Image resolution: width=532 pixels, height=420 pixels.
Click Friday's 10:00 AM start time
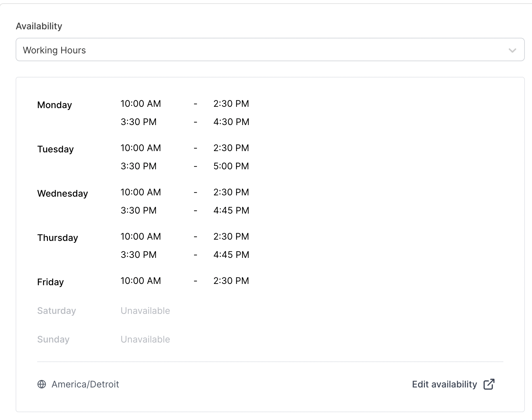[x=141, y=281]
